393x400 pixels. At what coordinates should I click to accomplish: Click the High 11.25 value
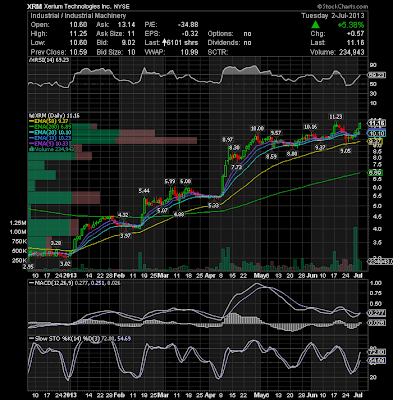pos(80,34)
